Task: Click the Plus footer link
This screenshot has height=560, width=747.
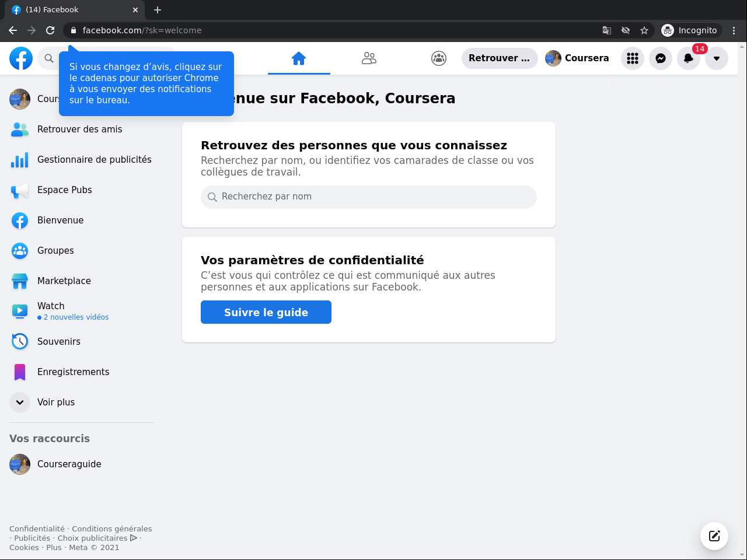Action: [54, 548]
